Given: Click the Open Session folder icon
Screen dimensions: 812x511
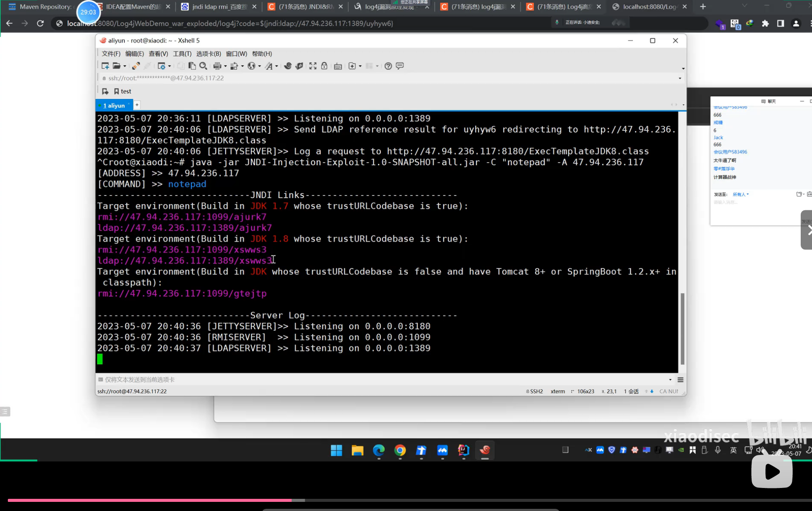Looking at the screenshot, I should (116, 66).
